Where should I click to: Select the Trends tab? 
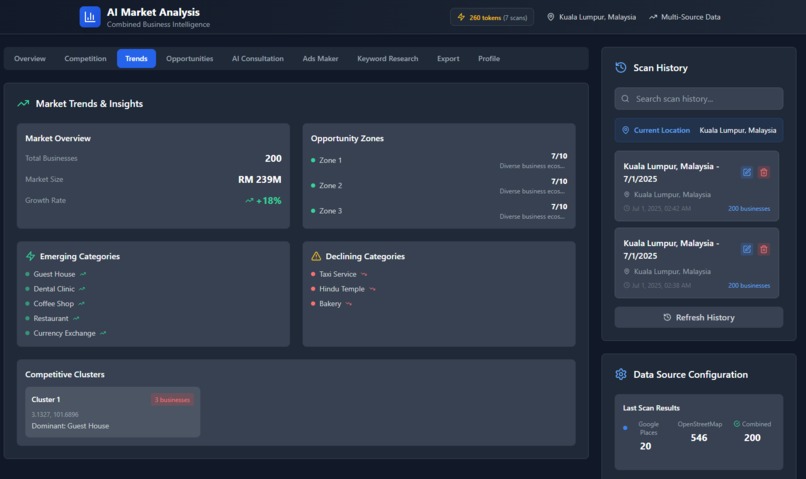click(x=136, y=59)
